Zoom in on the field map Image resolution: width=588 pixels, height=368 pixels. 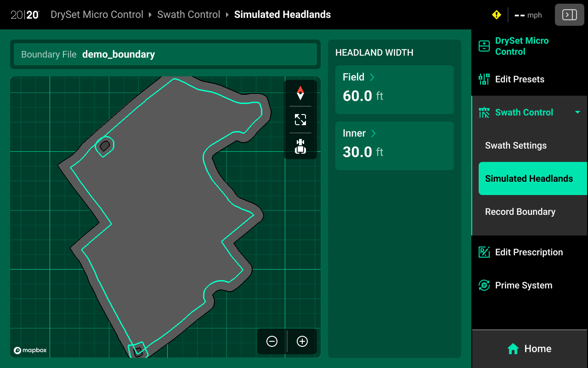tap(302, 341)
